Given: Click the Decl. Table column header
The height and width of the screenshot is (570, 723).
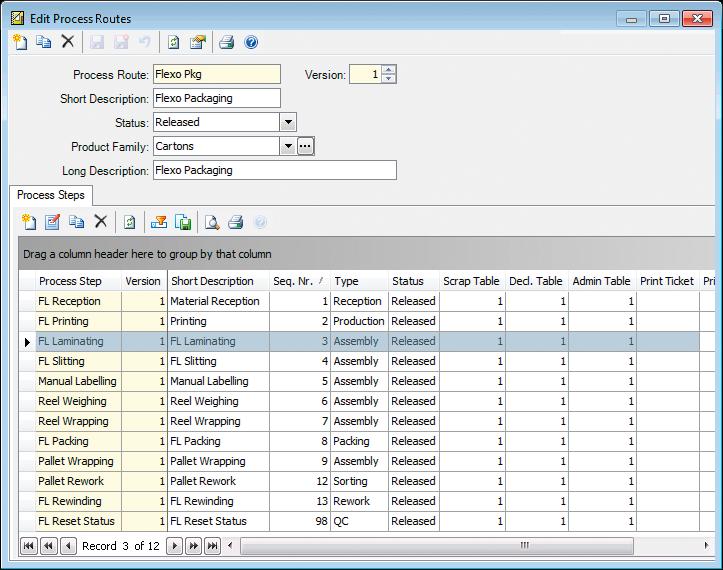Looking at the screenshot, I should click(x=536, y=281).
